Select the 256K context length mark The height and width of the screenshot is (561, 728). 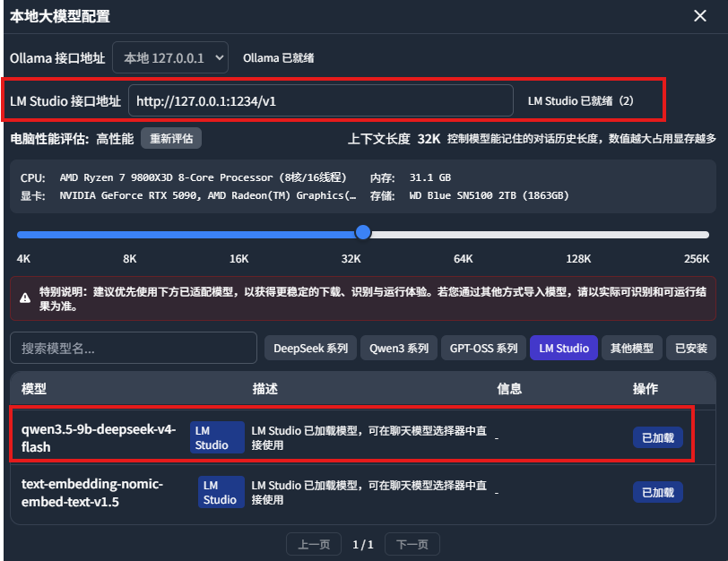click(696, 258)
